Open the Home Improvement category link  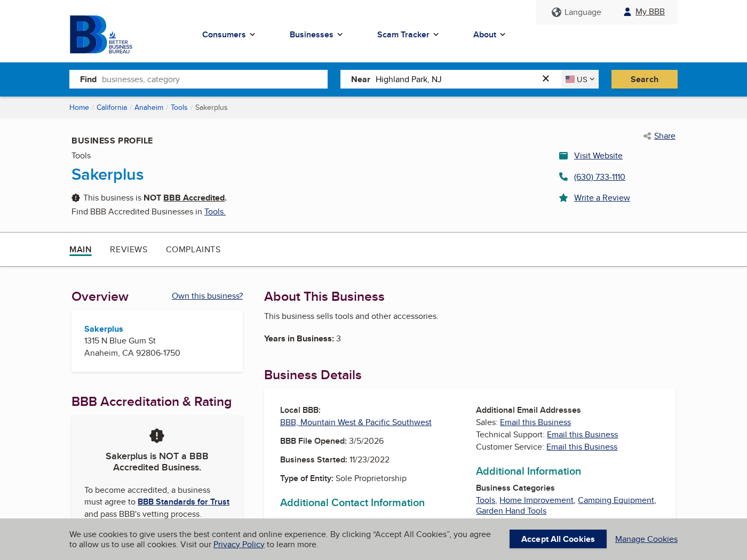536,500
